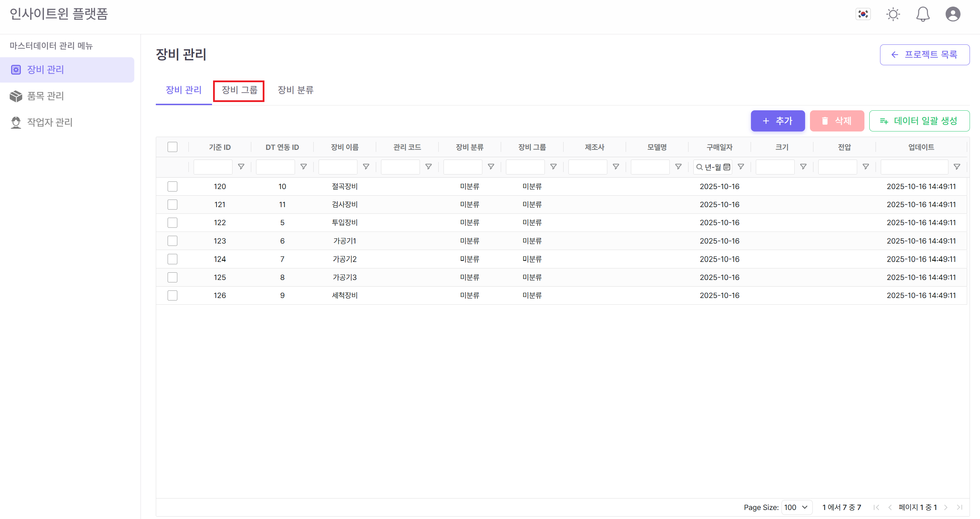Screen dimensions: 980x519
Task: Toggle the sun theme icon
Action: pyautogui.click(x=893, y=15)
